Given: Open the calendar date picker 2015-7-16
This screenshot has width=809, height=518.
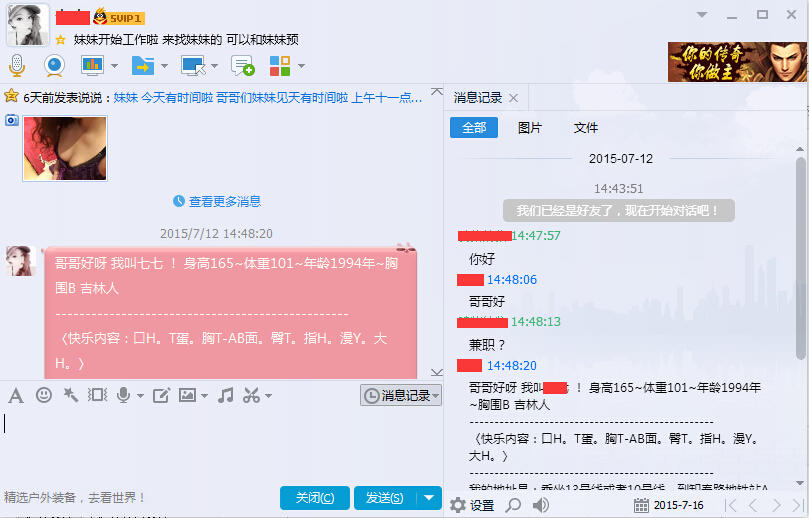Looking at the screenshot, I should pos(668,505).
